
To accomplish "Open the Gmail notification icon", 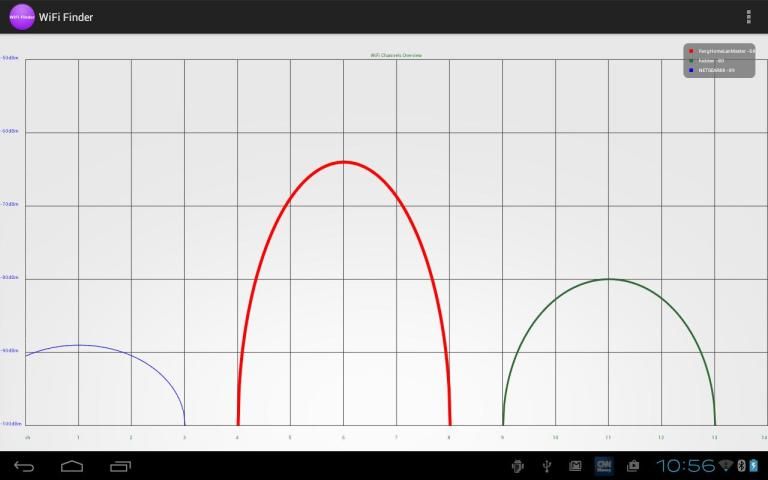I will click(x=575, y=466).
